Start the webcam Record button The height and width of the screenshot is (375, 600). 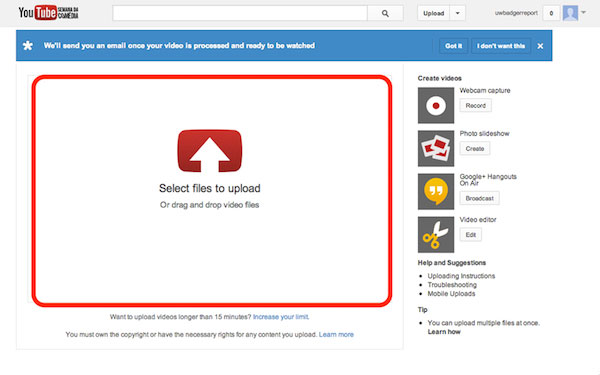click(476, 106)
